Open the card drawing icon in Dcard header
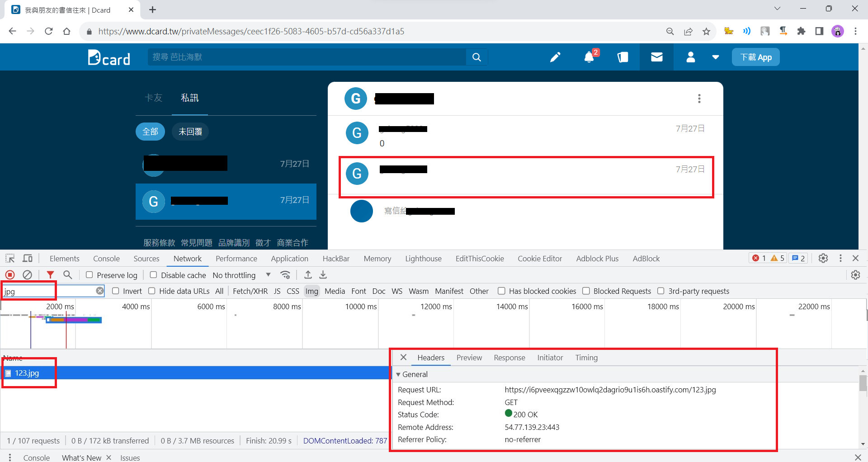Viewport: 868px width, 462px height. point(623,57)
